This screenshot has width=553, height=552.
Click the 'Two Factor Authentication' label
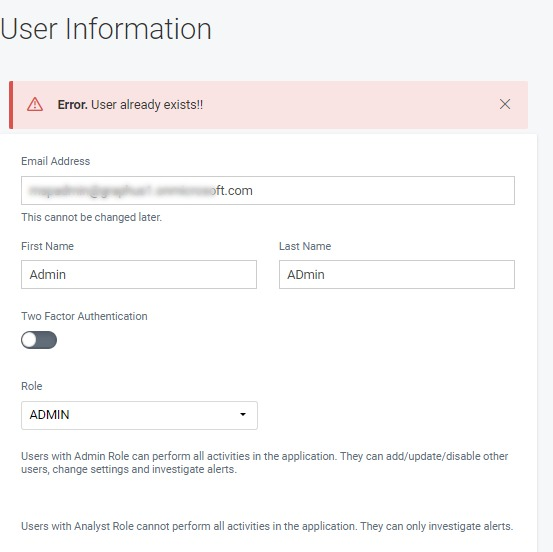click(84, 316)
